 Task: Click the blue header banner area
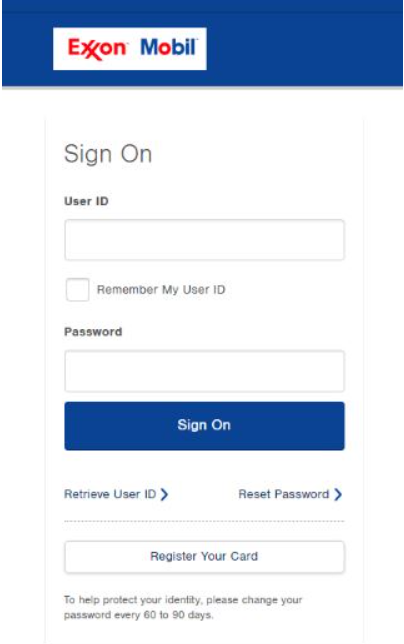click(x=304, y=48)
